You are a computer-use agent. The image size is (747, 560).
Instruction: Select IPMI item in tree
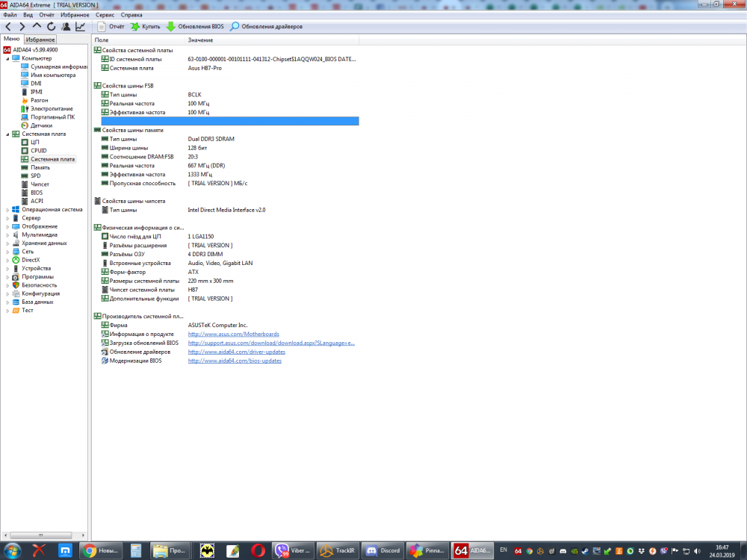(x=32, y=92)
